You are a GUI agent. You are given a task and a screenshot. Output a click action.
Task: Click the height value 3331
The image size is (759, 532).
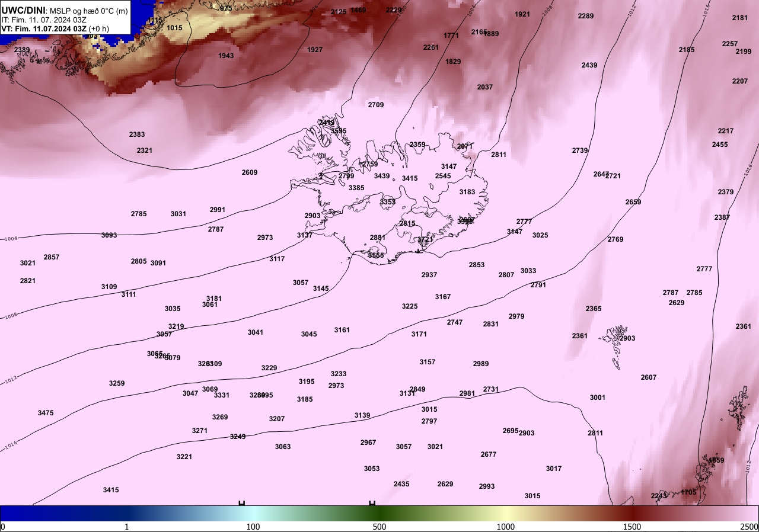(222, 395)
